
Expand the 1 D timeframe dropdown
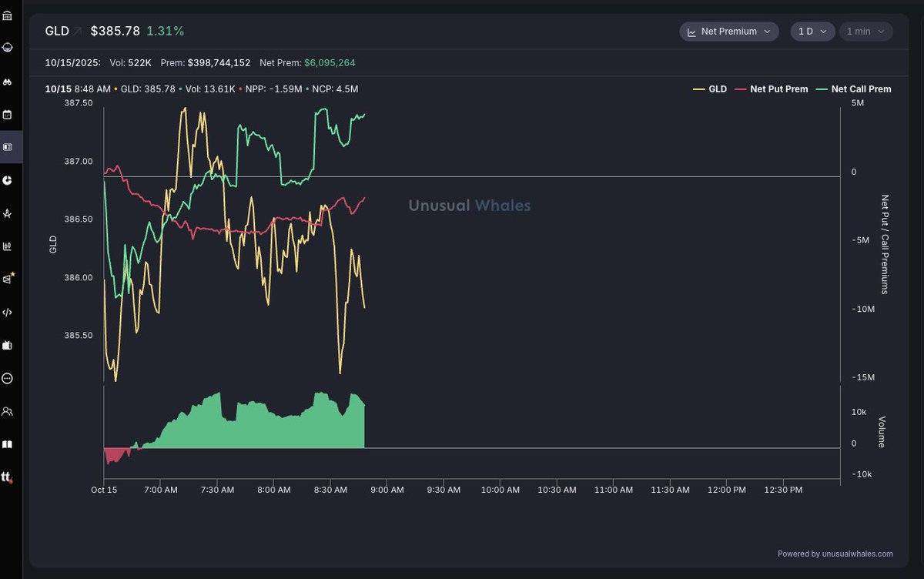click(812, 32)
